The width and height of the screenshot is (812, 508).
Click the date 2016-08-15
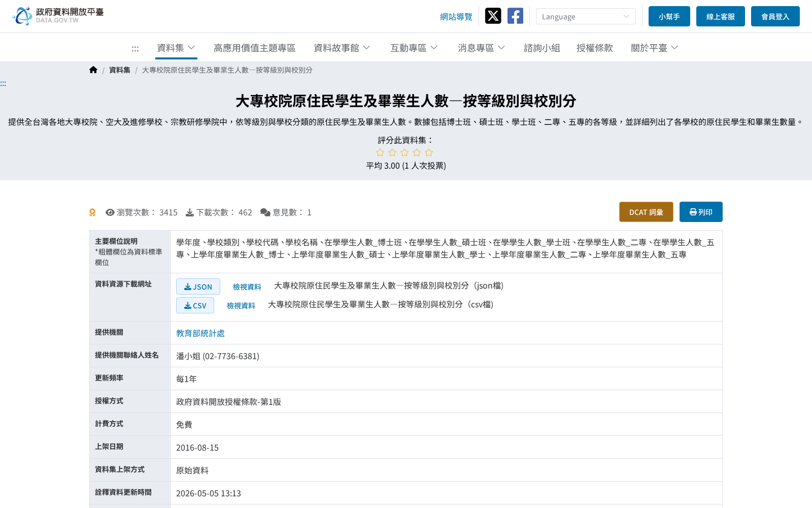coord(197,448)
